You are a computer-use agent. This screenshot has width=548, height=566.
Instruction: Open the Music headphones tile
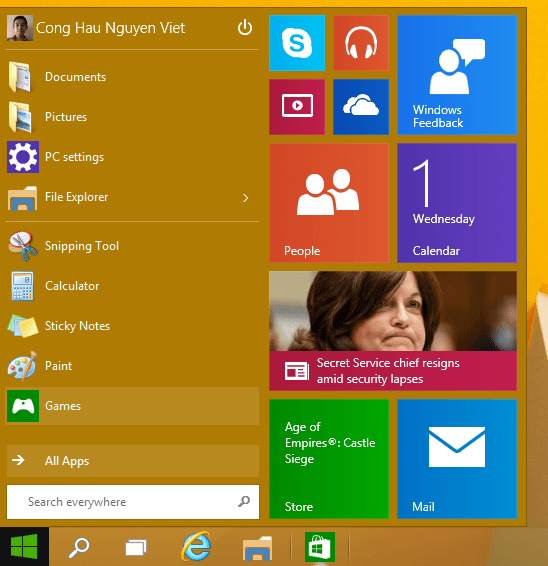[361, 43]
